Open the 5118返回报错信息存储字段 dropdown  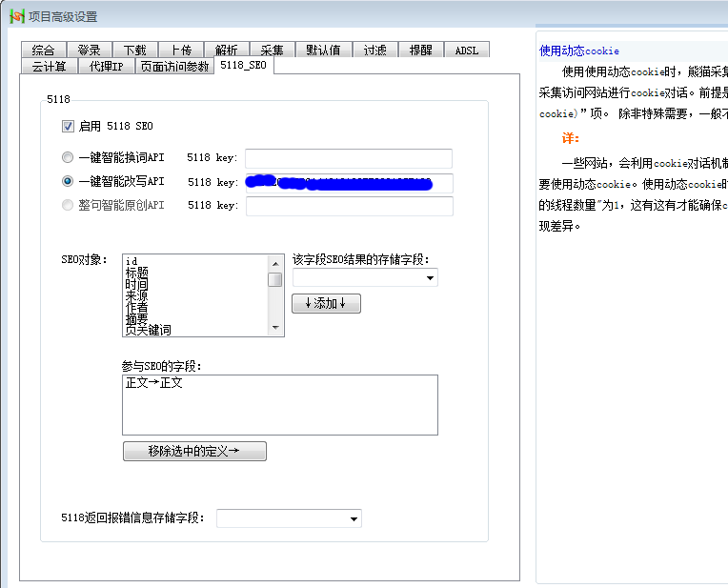289,518
